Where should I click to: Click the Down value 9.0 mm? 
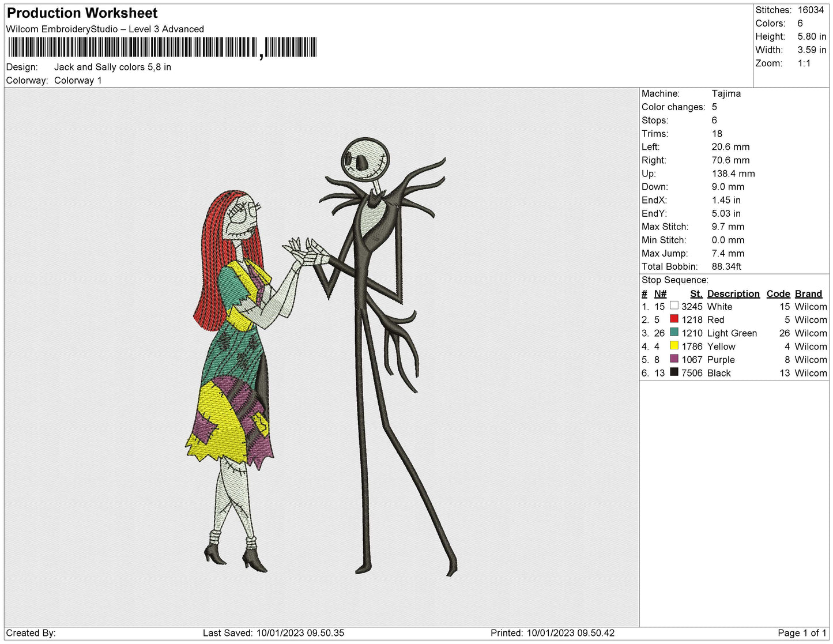728,187
